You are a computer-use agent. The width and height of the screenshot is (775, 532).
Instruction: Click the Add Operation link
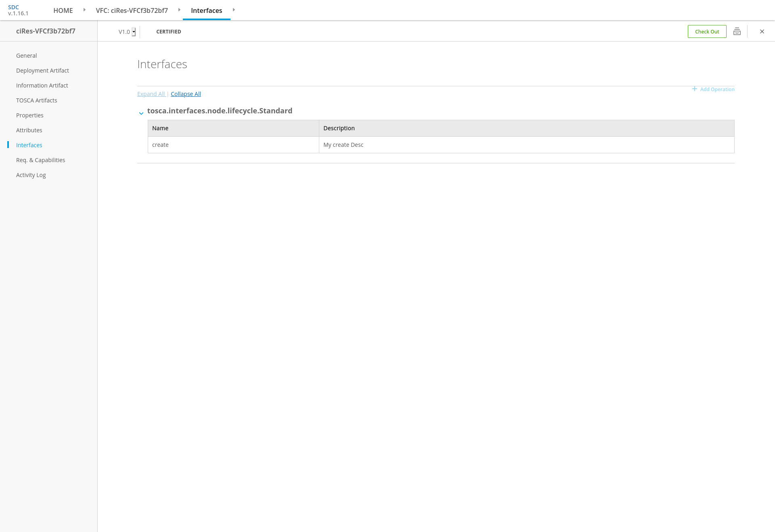pos(717,90)
